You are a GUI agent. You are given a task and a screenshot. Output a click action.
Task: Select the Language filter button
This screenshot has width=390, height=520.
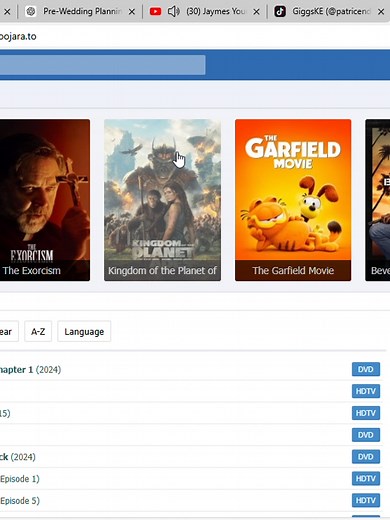(x=84, y=331)
